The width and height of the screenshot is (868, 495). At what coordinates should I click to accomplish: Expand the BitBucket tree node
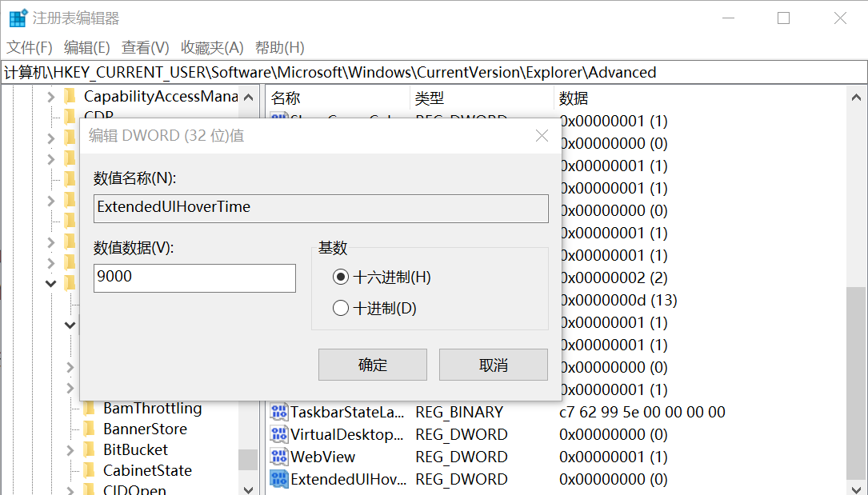72,449
